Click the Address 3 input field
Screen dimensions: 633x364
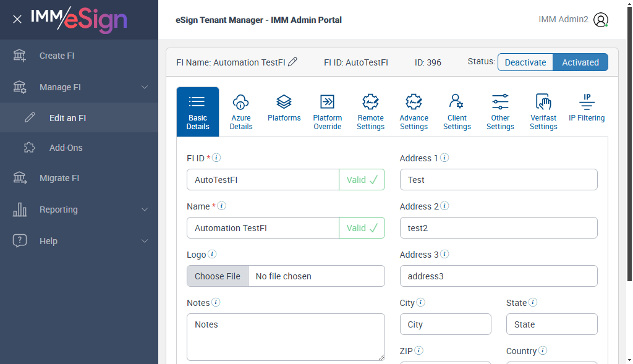pyautogui.click(x=498, y=276)
